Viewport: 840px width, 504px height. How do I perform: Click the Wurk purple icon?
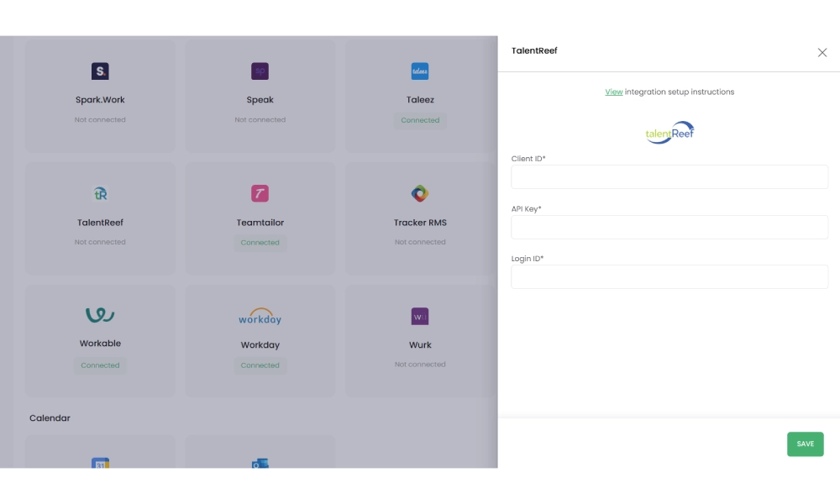pyautogui.click(x=419, y=316)
